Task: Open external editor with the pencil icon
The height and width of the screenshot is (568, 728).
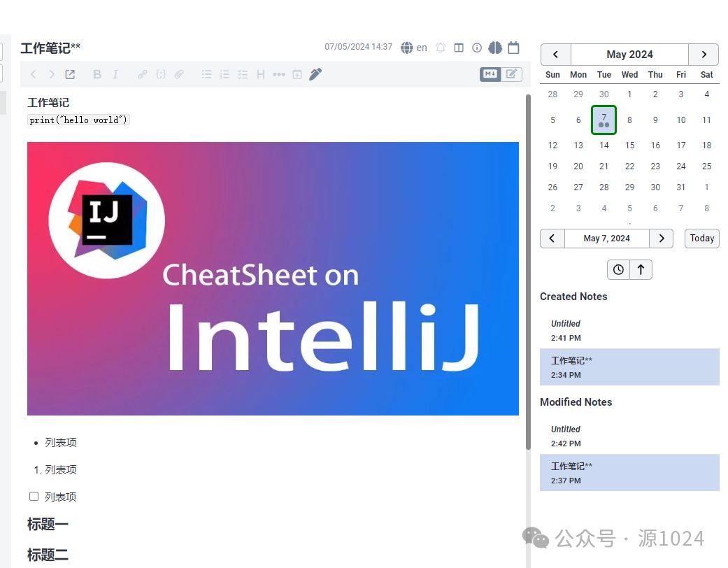Action: coord(315,74)
